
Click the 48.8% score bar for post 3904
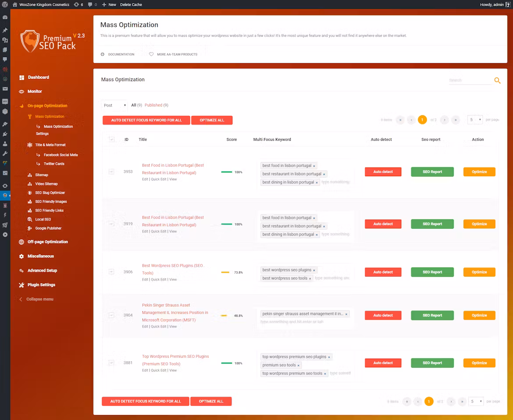224,316
